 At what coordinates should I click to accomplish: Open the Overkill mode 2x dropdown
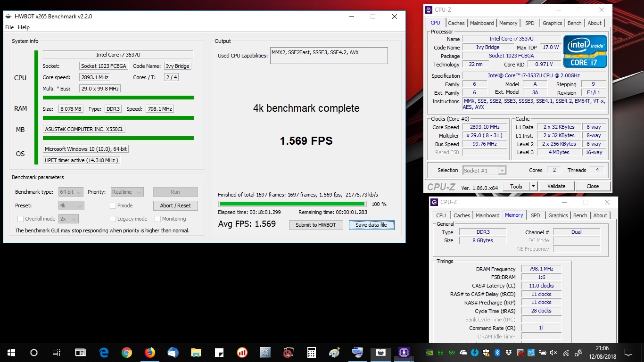click(x=68, y=219)
